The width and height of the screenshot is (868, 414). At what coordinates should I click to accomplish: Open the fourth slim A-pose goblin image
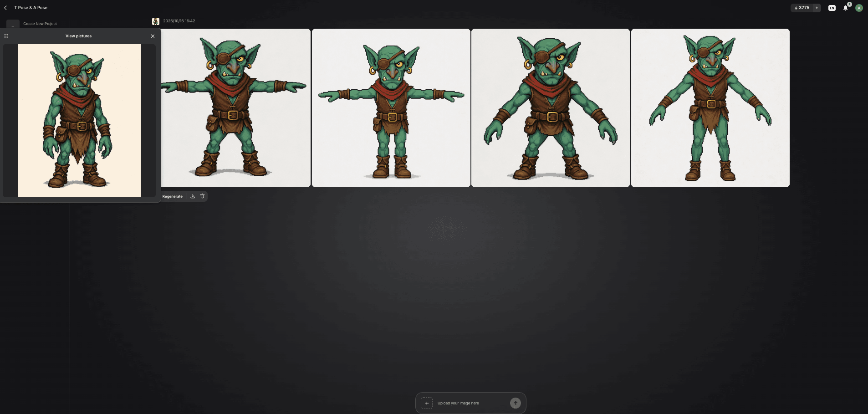click(x=710, y=108)
